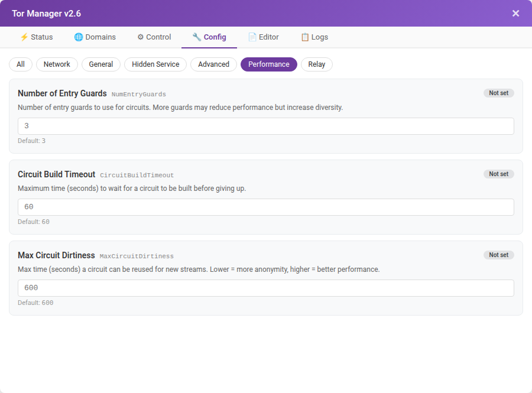Select the General filter pill
Image resolution: width=532 pixels, height=393 pixels.
point(101,64)
